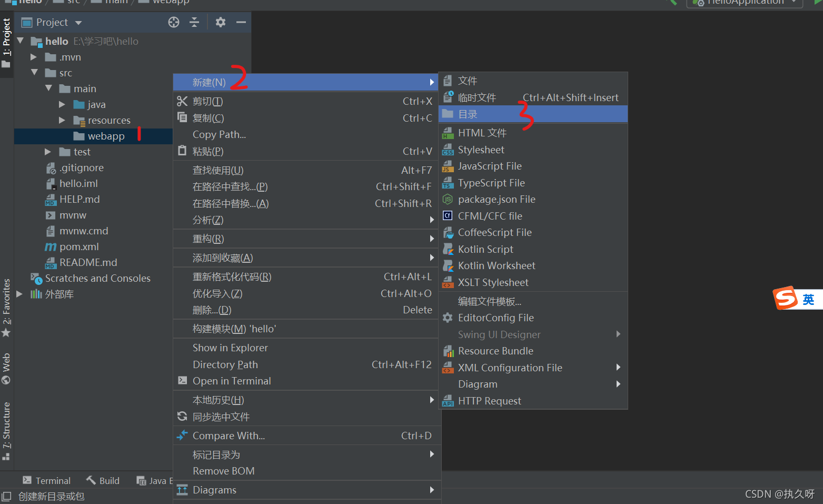Select the pom.xml Maven file
The height and width of the screenshot is (504, 823).
point(79,246)
